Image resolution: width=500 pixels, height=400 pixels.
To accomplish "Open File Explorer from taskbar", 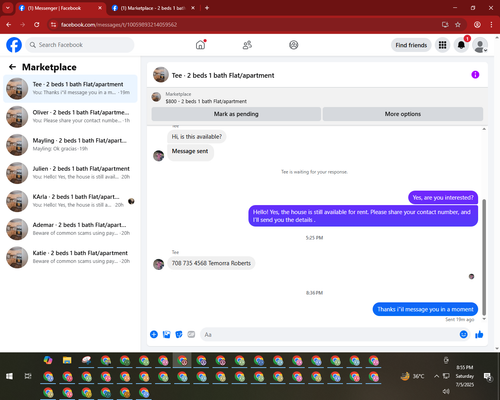I will [x=67, y=360].
